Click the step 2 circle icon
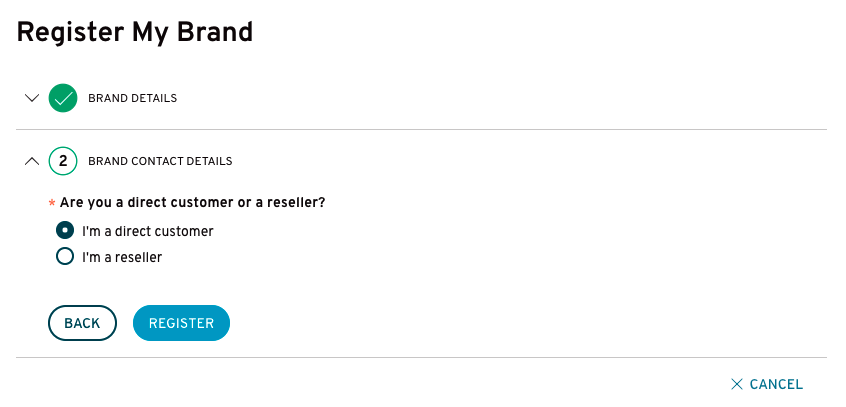 pos(63,161)
